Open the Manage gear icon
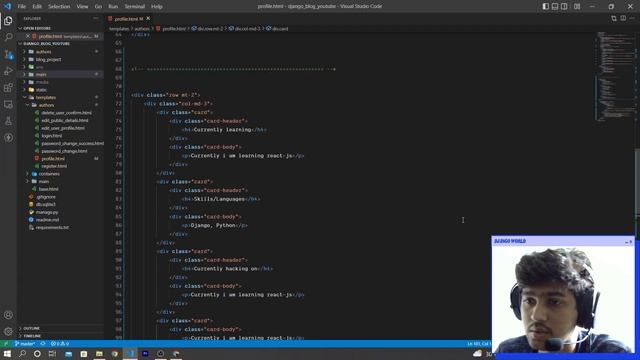 (x=8, y=331)
